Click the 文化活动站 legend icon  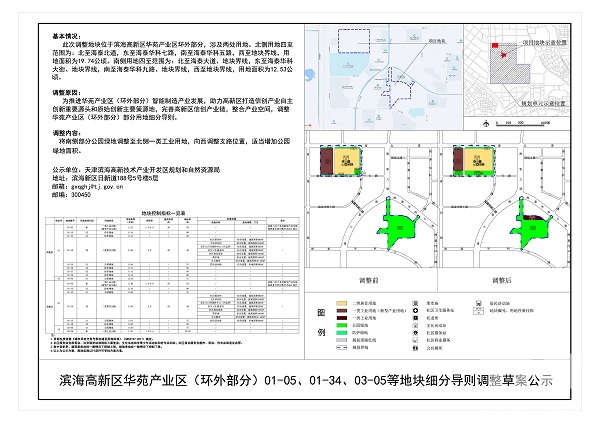click(x=416, y=325)
